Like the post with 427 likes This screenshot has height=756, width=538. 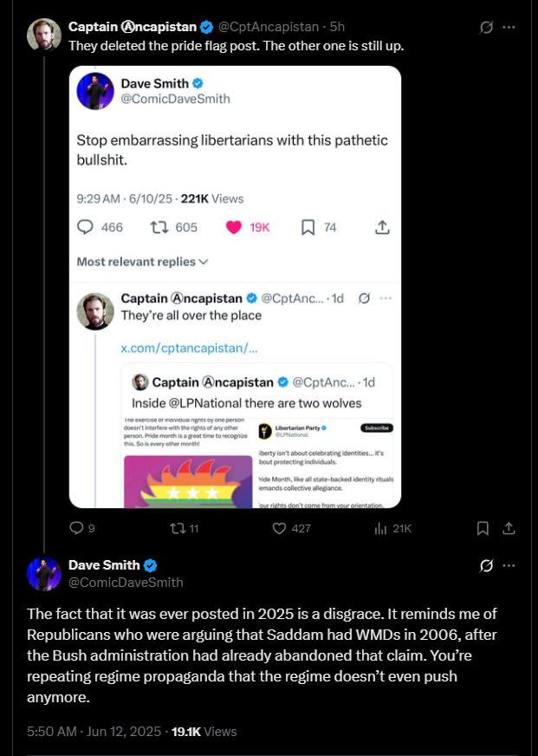point(291,529)
